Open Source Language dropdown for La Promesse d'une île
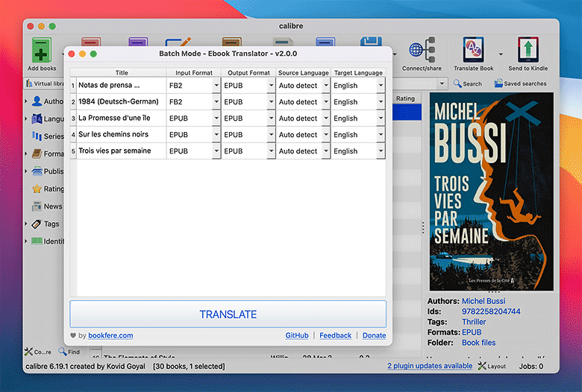This screenshot has width=582, height=392. point(325,118)
